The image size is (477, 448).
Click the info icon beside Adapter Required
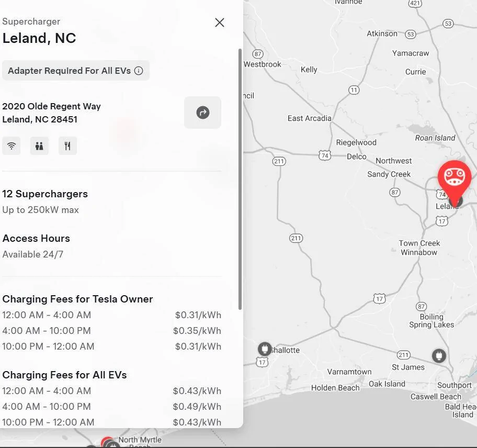(139, 71)
